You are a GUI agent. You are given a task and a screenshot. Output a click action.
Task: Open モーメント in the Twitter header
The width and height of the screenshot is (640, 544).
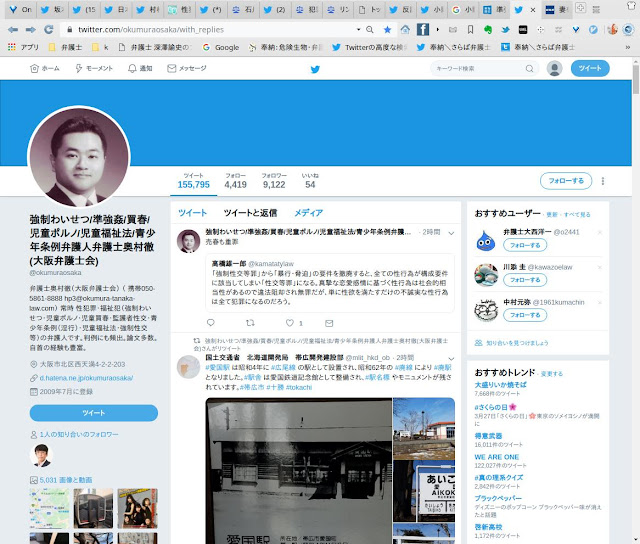94,69
